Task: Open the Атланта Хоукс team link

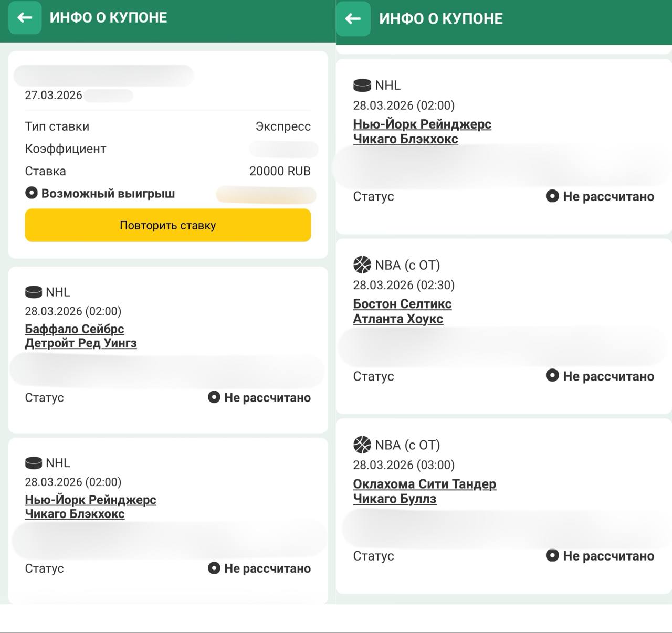Action: (398, 319)
